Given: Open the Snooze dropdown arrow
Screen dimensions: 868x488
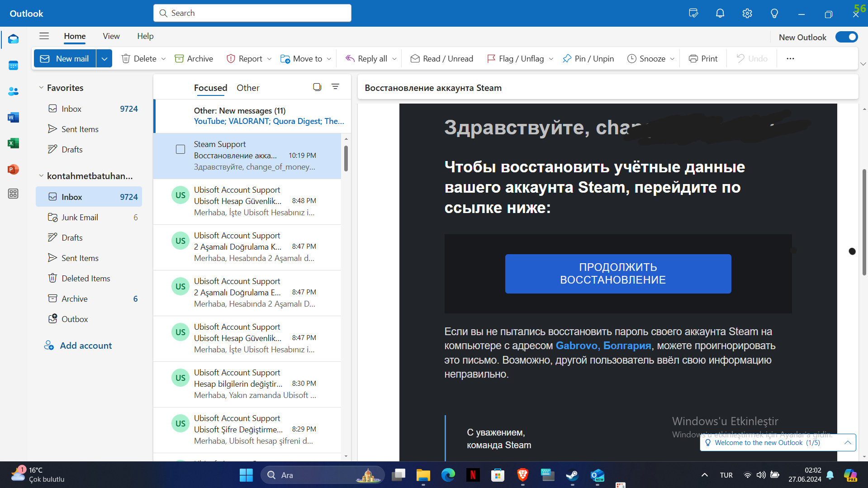Looking at the screenshot, I should [x=672, y=59].
